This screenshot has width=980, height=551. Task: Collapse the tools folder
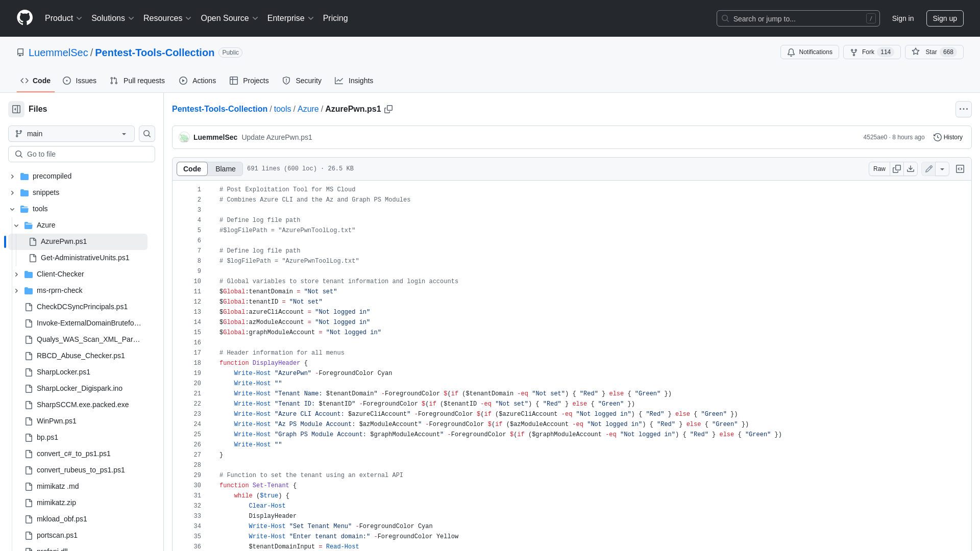click(x=12, y=209)
